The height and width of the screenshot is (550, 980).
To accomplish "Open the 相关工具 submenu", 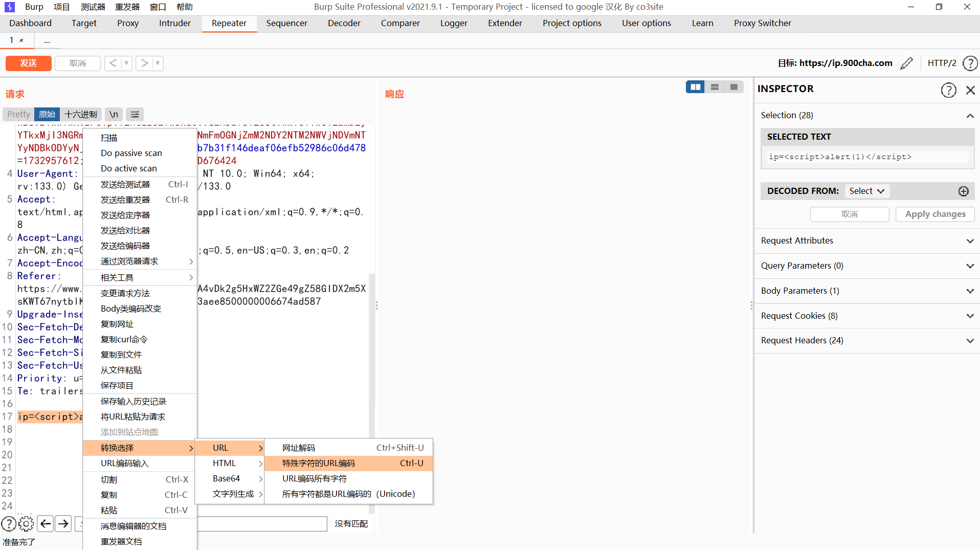I will click(140, 277).
